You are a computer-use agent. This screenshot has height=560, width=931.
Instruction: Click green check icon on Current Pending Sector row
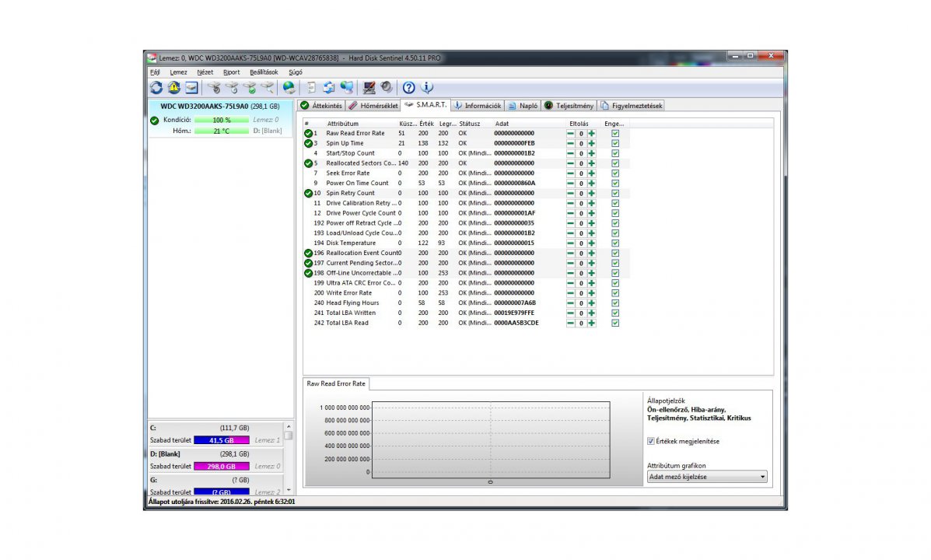(308, 263)
